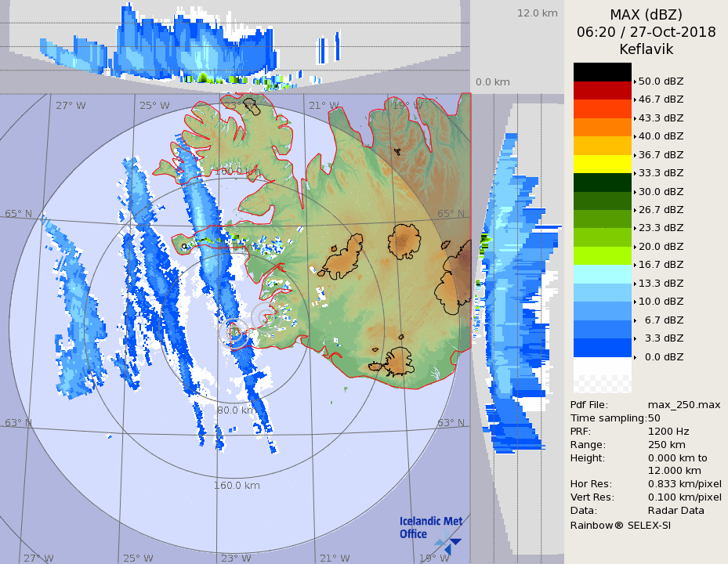Image resolution: width=728 pixels, height=564 pixels.
Task: Pick the dark green 30.0 dBZ swatch
Action: point(602,182)
